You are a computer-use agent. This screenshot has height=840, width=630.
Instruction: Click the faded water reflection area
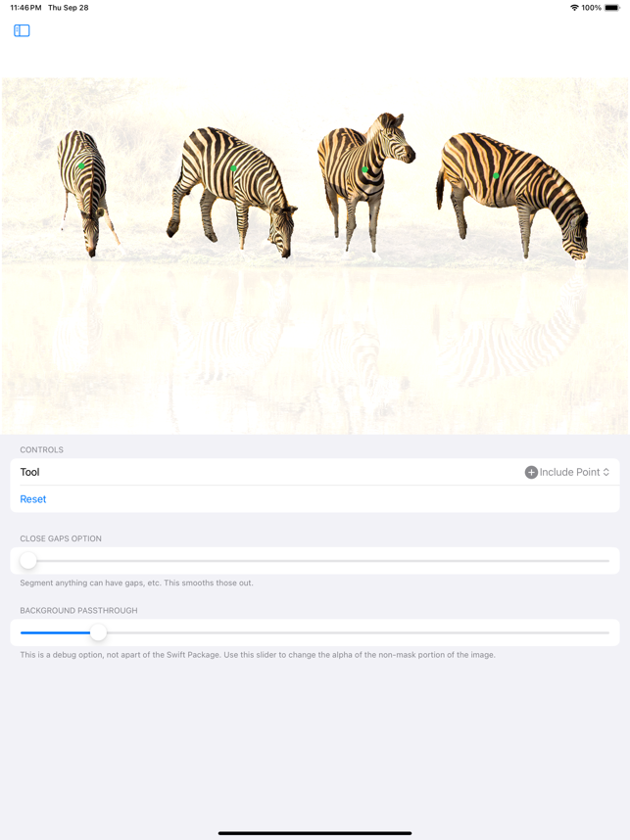click(x=315, y=349)
